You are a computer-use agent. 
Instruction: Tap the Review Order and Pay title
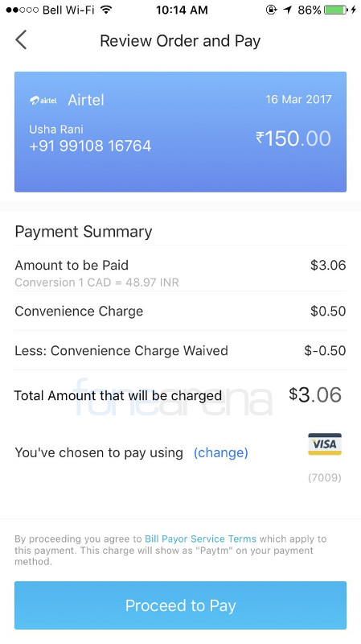tap(180, 41)
